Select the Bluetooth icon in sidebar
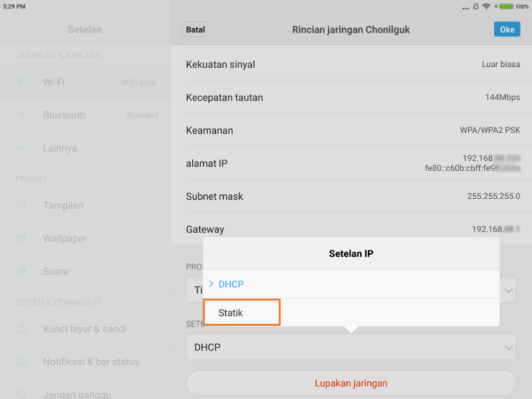The height and width of the screenshot is (399, 532). 22,115
